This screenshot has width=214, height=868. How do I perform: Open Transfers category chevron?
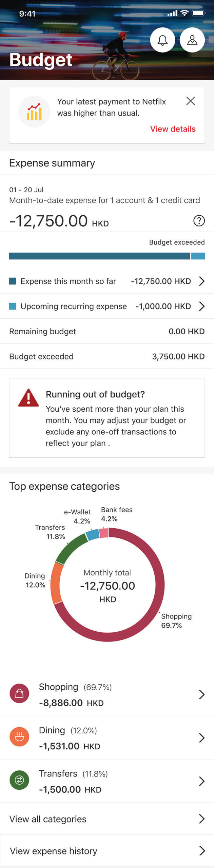click(201, 781)
